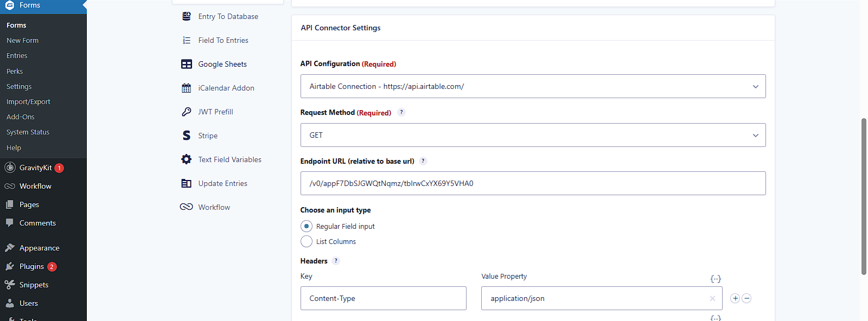Open Entries menu item

(x=17, y=55)
